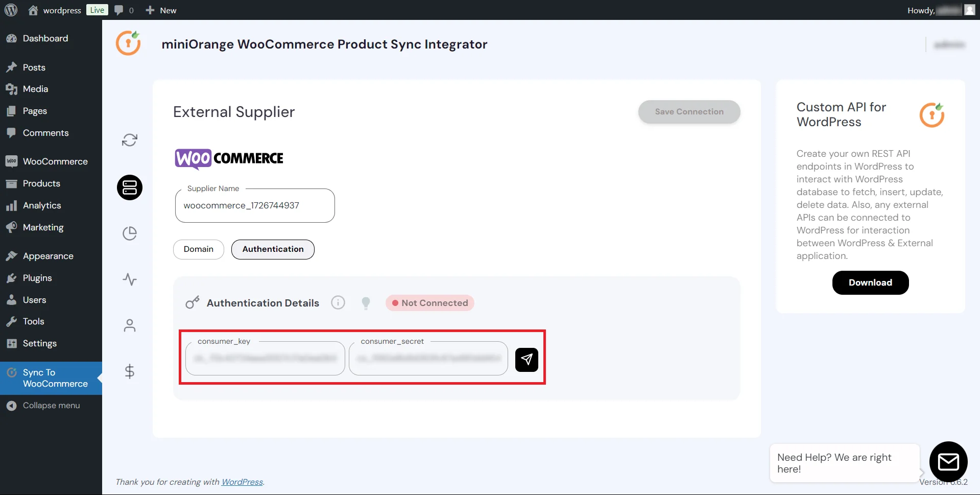This screenshot has width=980, height=495.
Task: Open the Users menu
Action: pyautogui.click(x=51, y=300)
